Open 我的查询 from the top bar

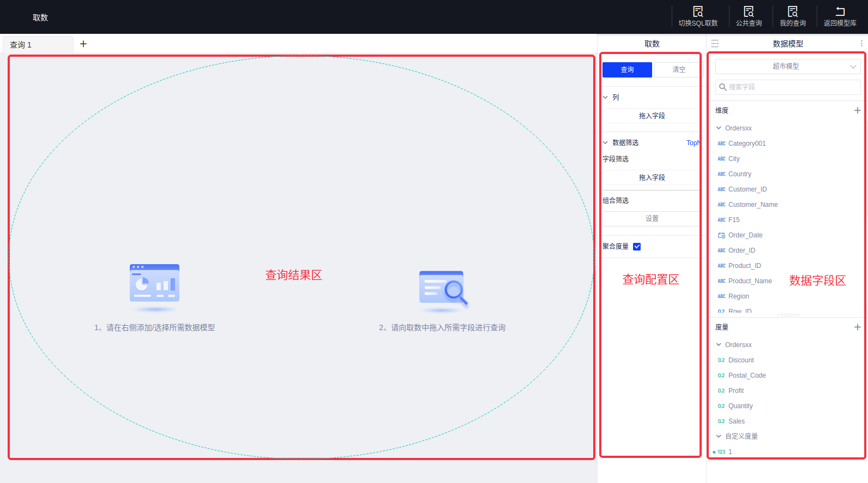[792, 12]
